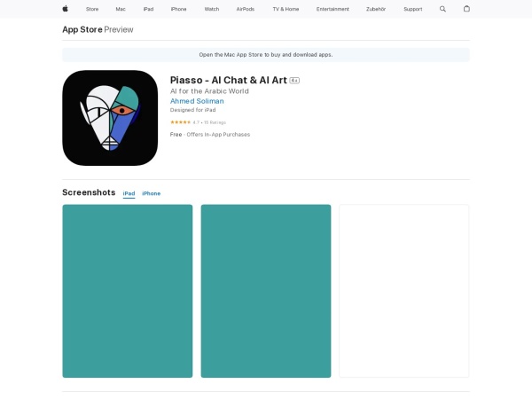Click the Apple logo icon
Screen dimensions: 532x399
coord(65,9)
